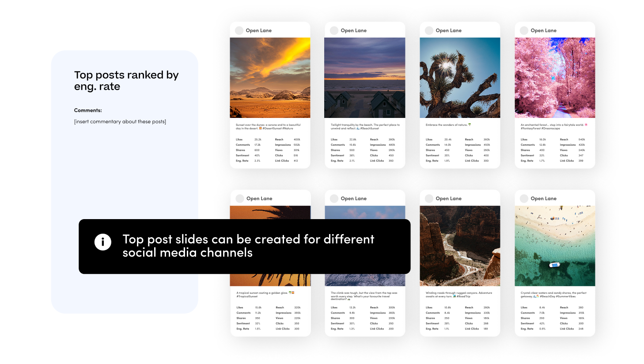The height and width of the screenshot is (364, 644).
Task: Open the Joshua tree photo
Action: [x=460, y=78]
